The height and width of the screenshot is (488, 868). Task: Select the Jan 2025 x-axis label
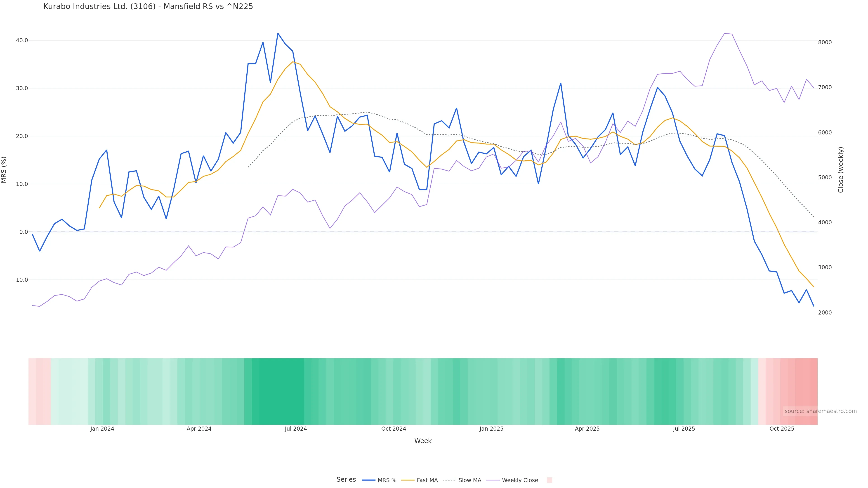pyautogui.click(x=491, y=429)
